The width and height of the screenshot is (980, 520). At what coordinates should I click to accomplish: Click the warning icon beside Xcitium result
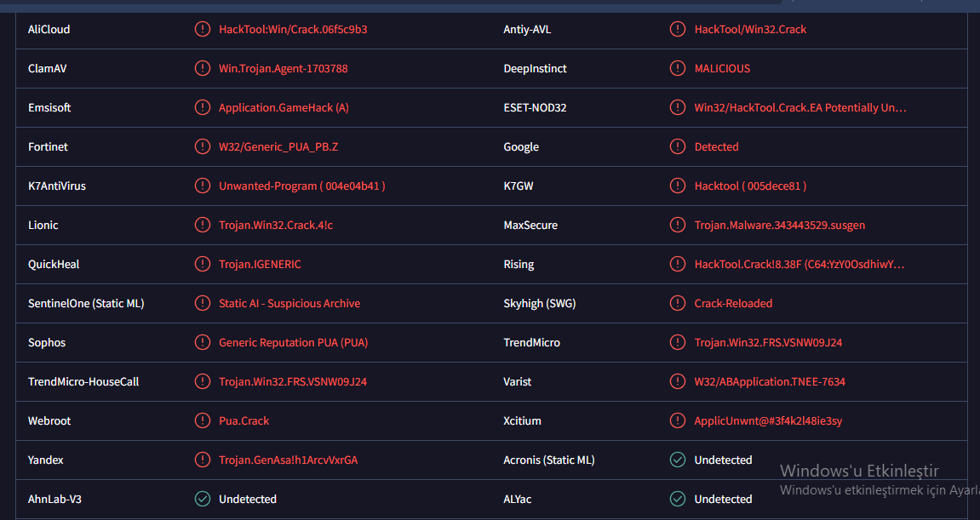[x=678, y=420]
